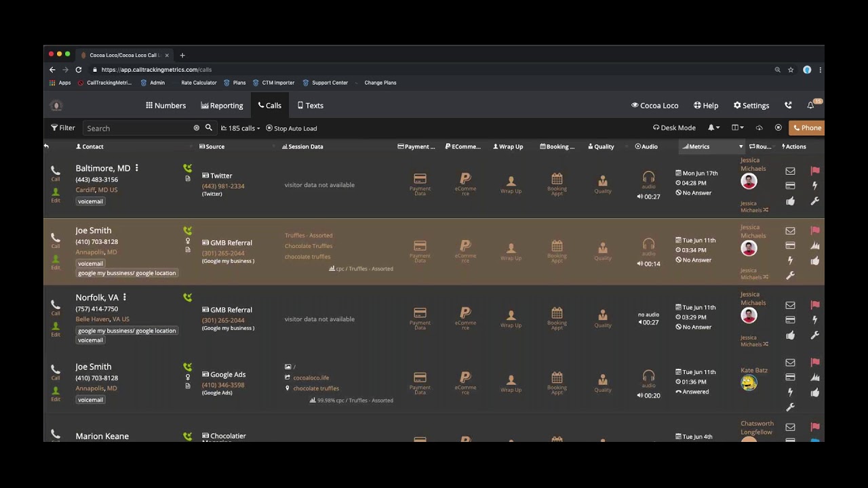Open the Cocoa Loco account menu
Image resolution: width=868 pixels, height=488 pixels.
(655, 105)
